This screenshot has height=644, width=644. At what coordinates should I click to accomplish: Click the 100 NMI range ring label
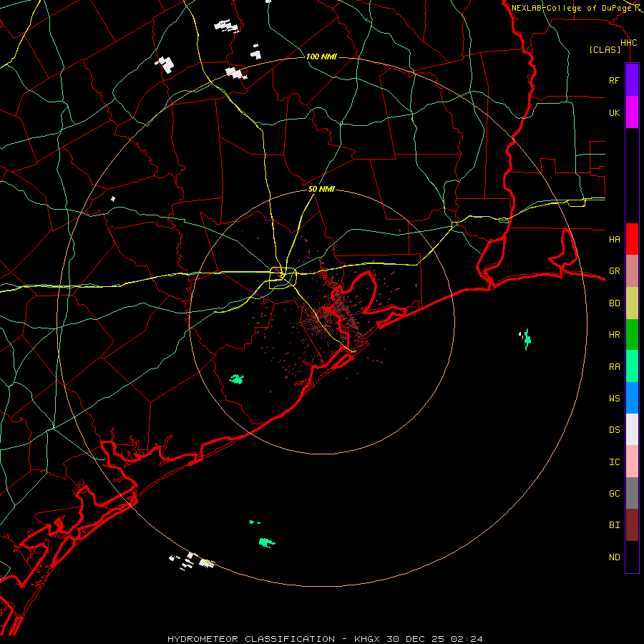[321, 57]
